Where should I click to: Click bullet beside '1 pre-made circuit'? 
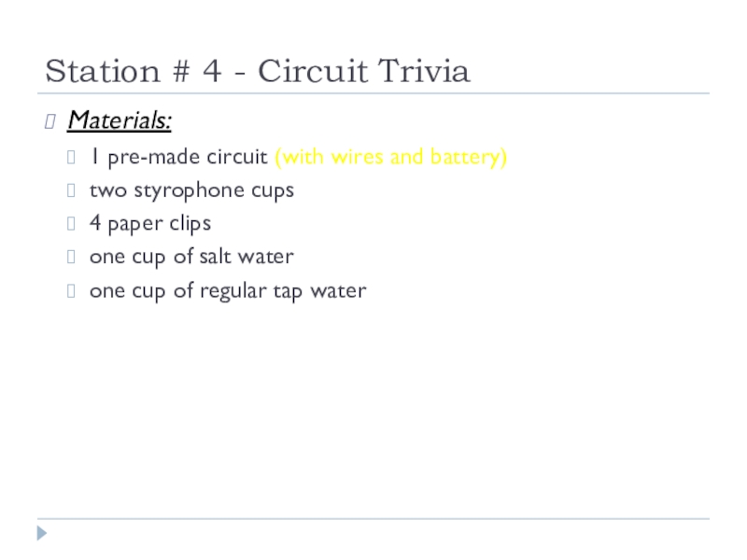[73, 157]
